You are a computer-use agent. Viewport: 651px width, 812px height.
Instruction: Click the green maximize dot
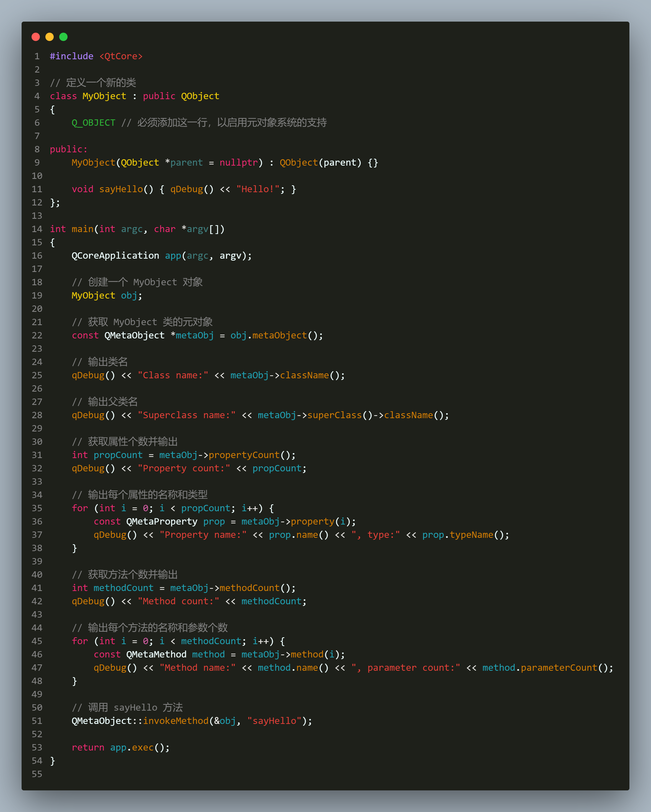pyautogui.click(x=64, y=37)
